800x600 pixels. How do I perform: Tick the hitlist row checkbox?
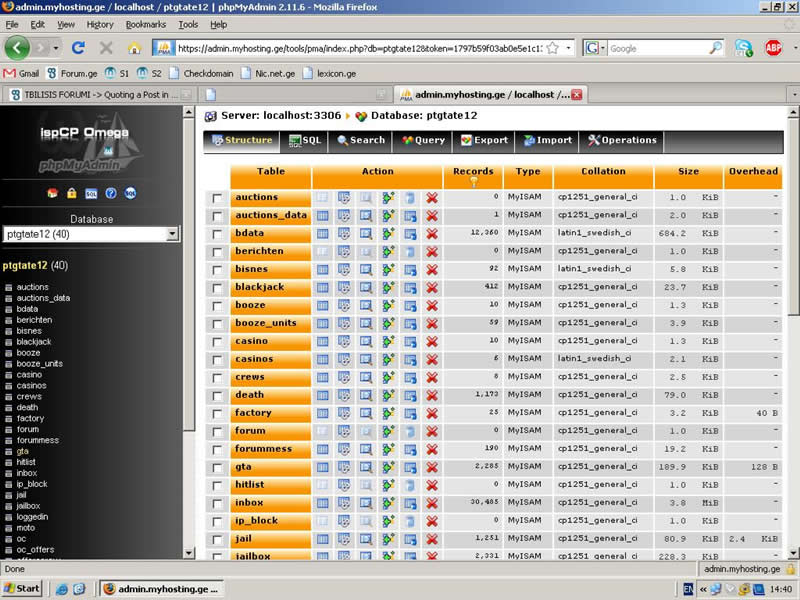click(217, 486)
